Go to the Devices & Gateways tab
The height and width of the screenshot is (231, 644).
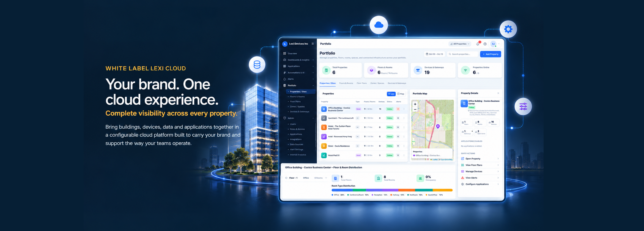point(397,83)
